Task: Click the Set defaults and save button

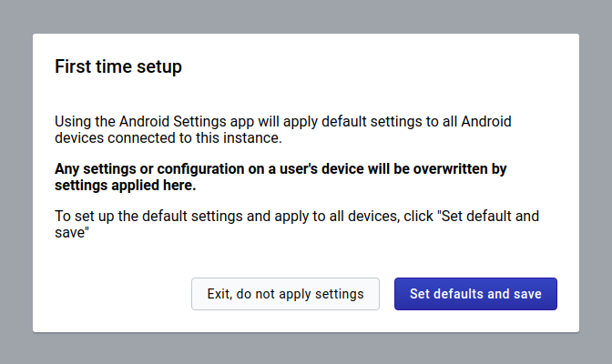Action: tap(475, 294)
